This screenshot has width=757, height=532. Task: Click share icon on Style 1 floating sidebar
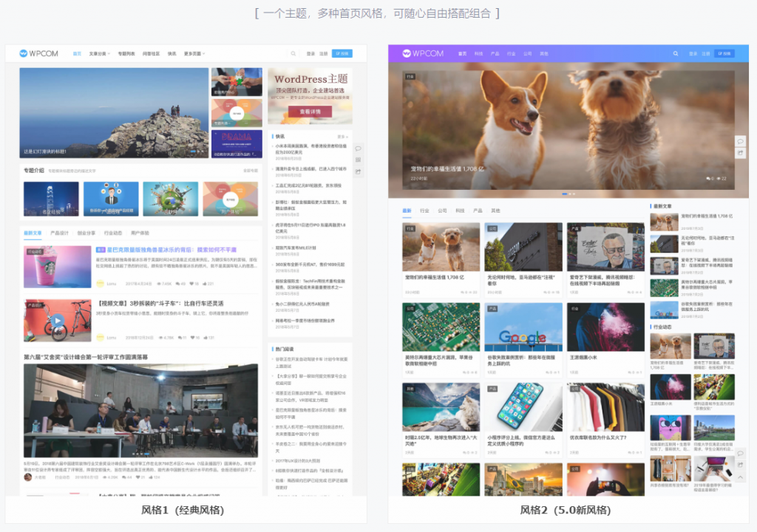(x=359, y=171)
